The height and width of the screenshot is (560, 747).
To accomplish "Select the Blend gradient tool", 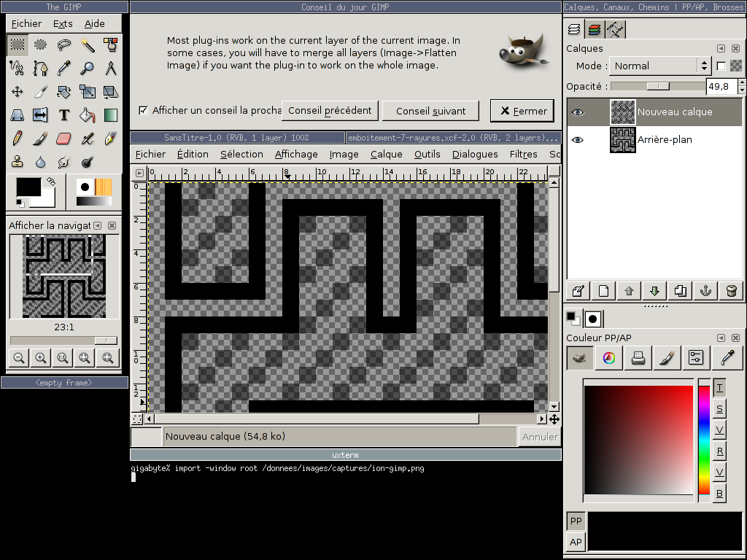I will [x=111, y=114].
